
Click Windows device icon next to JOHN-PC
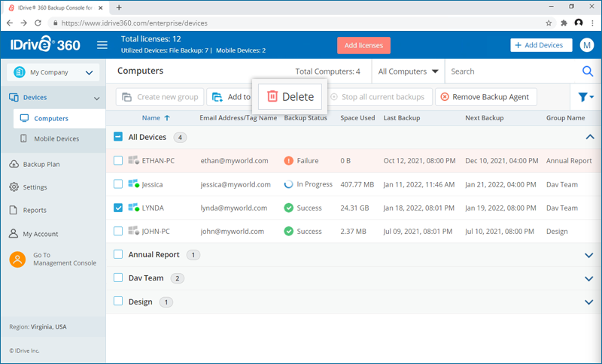(133, 231)
